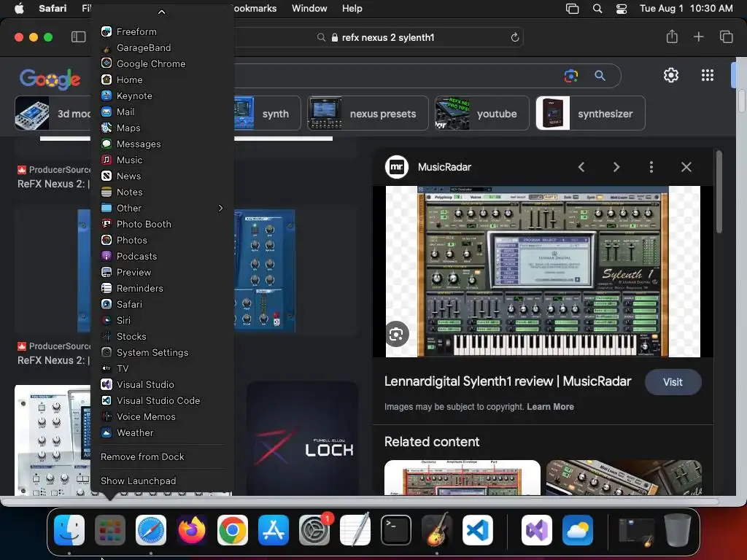The image size is (747, 560).
Task: Toggle the Safari sidebar
Action: click(x=78, y=37)
